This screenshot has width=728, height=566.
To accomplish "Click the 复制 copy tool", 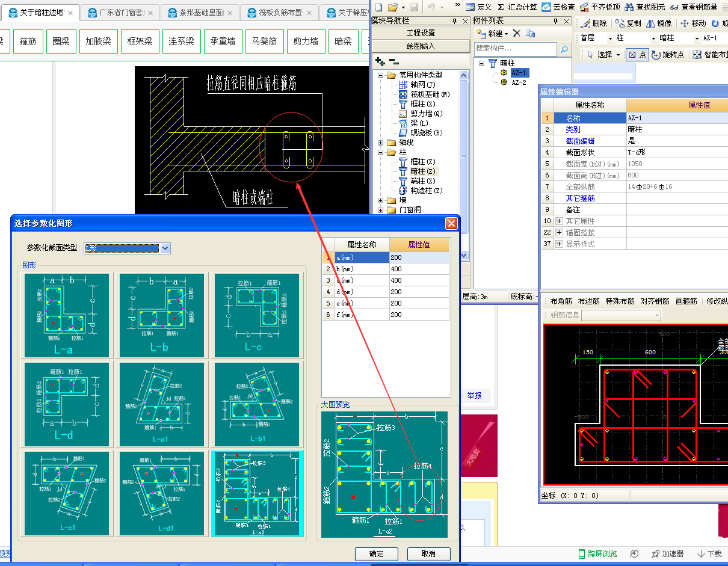I will [629, 23].
